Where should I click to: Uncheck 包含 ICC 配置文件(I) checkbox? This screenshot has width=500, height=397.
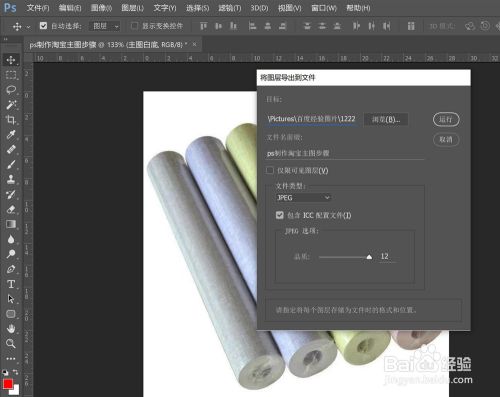click(279, 215)
